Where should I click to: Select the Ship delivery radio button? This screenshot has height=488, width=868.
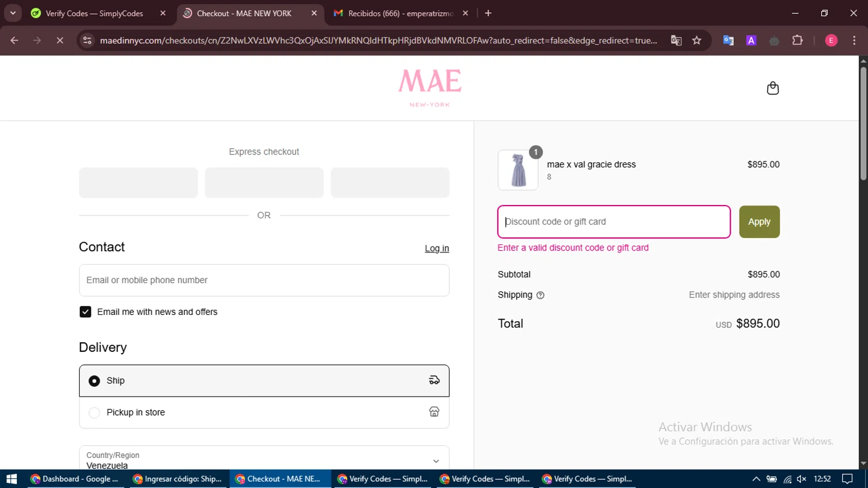pos(94,381)
